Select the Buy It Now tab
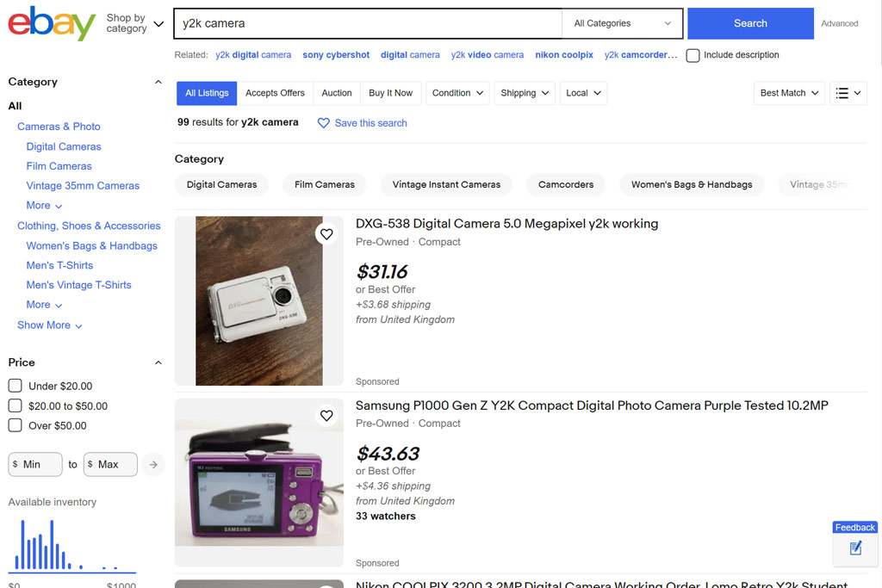Screen dimensions: 882x588 pos(390,93)
